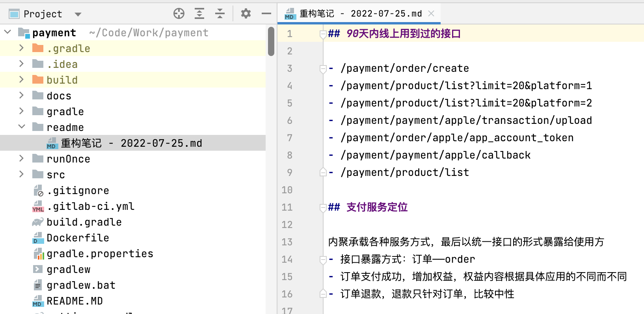The width and height of the screenshot is (644, 314).
Task: Click the gradlew shell script icon
Action: (x=38, y=269)
